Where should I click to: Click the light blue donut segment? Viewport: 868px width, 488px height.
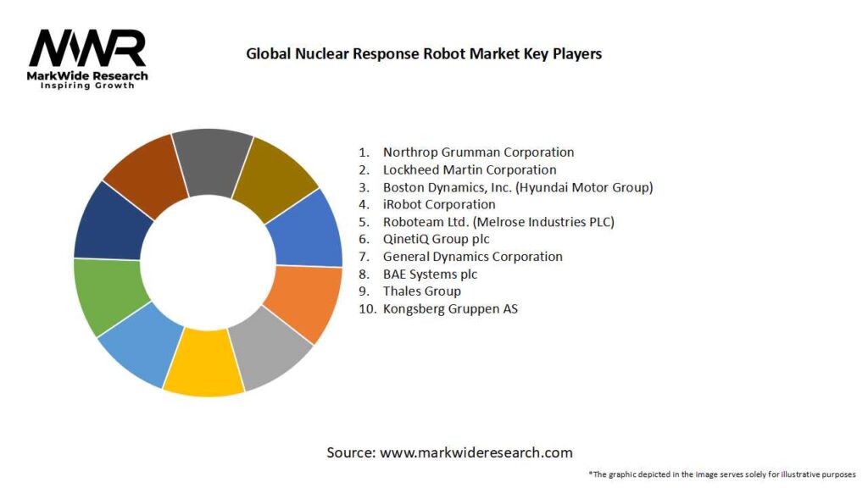click(x=142, y=342)
